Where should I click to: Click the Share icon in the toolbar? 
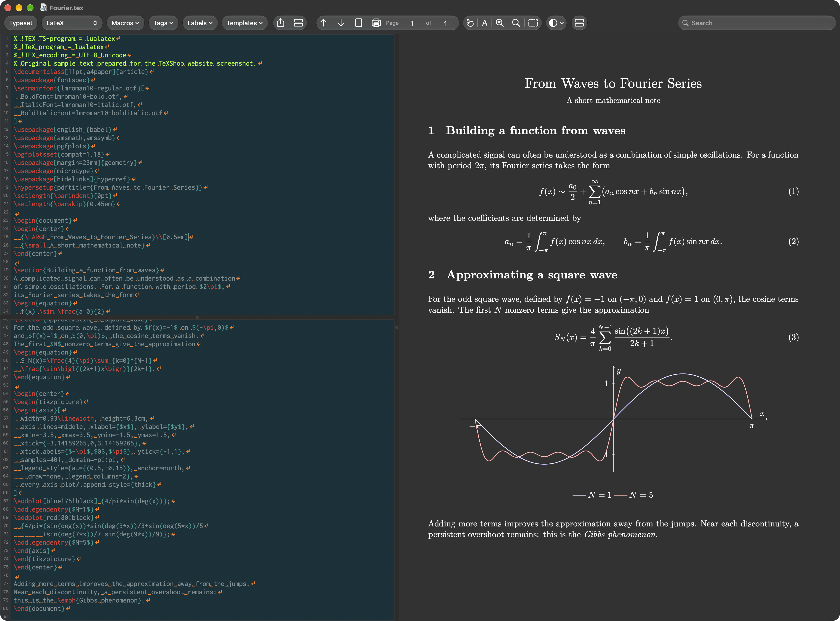coord(280,23)
